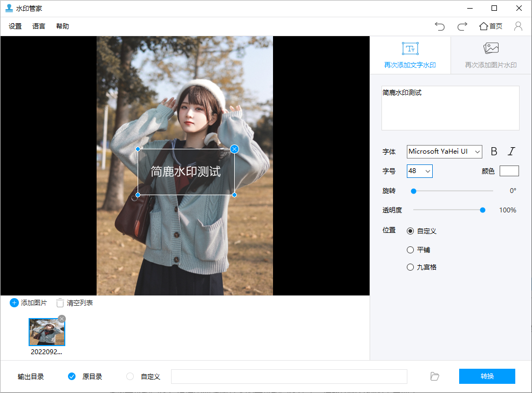
Task: Click the 透明度 opacity slider handle
Action: point(482,210)
